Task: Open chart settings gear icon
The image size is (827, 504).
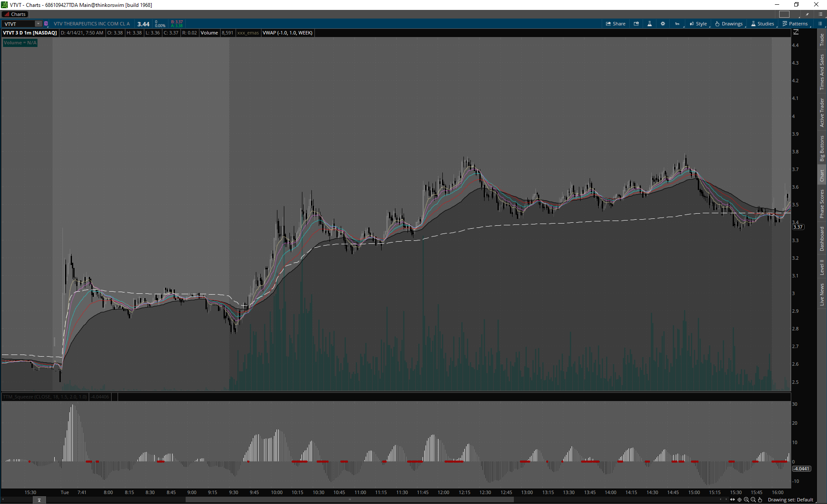Action: [663, 24]
